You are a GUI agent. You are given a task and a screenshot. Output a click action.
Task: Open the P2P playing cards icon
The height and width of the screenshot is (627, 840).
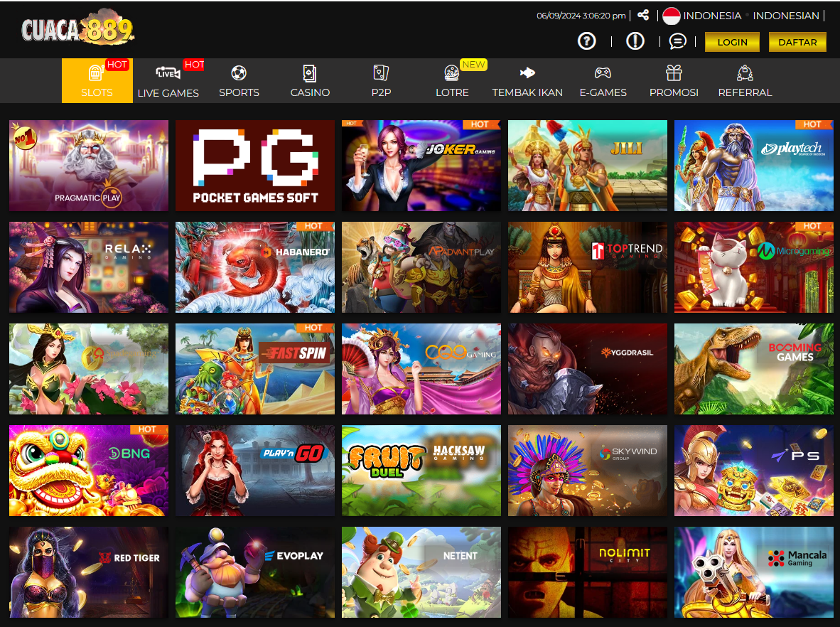coord(381,73)
